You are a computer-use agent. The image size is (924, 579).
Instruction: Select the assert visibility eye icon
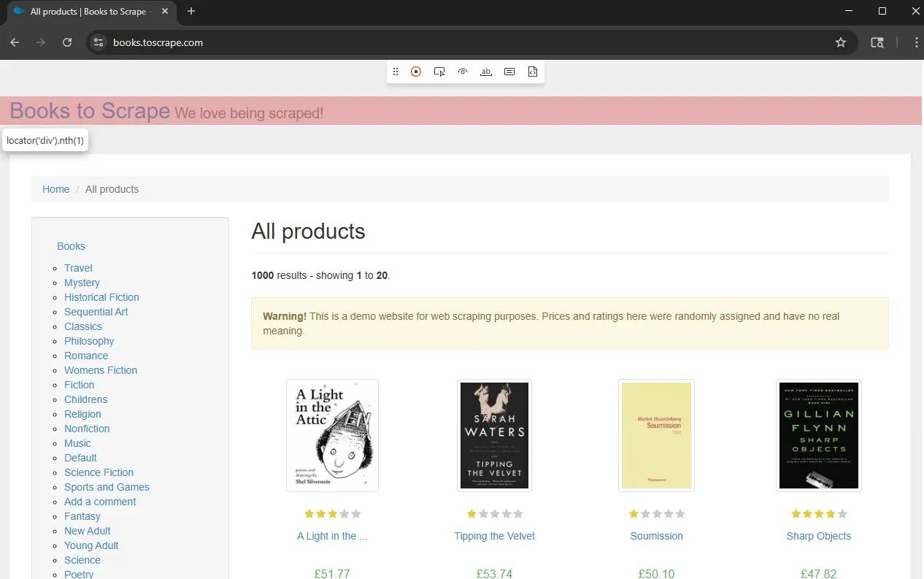(463, 72)
